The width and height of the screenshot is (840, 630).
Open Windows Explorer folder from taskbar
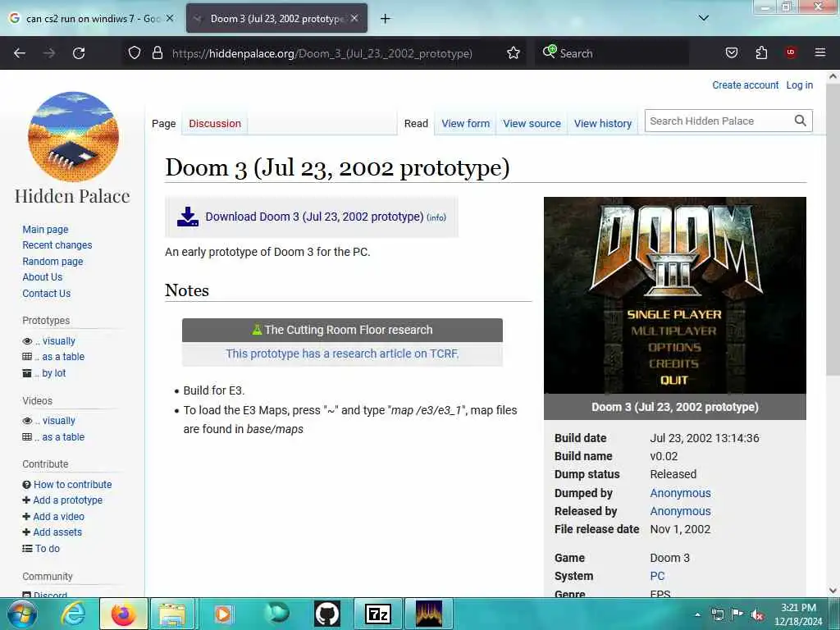[x=172, y=614]
